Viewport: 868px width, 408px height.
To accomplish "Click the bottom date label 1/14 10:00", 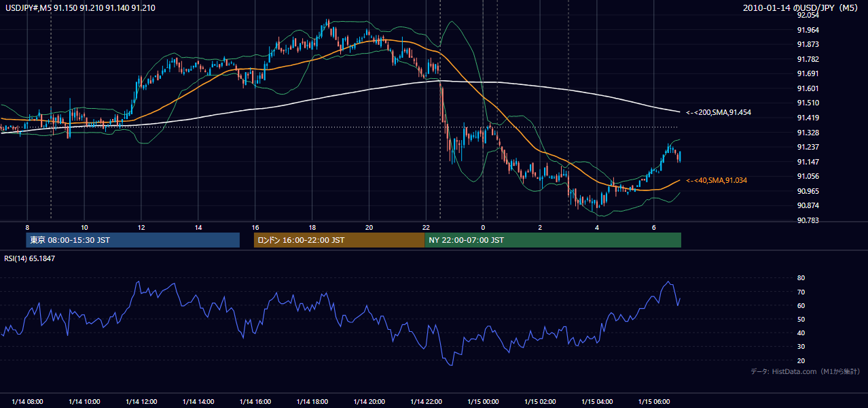I will click(84, 402).
